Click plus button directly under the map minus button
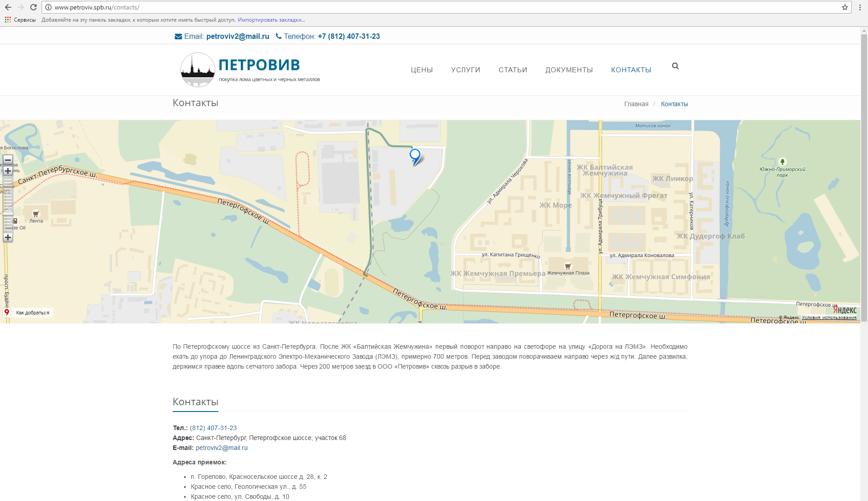868x501 pixels. click(x=8, y=171)
